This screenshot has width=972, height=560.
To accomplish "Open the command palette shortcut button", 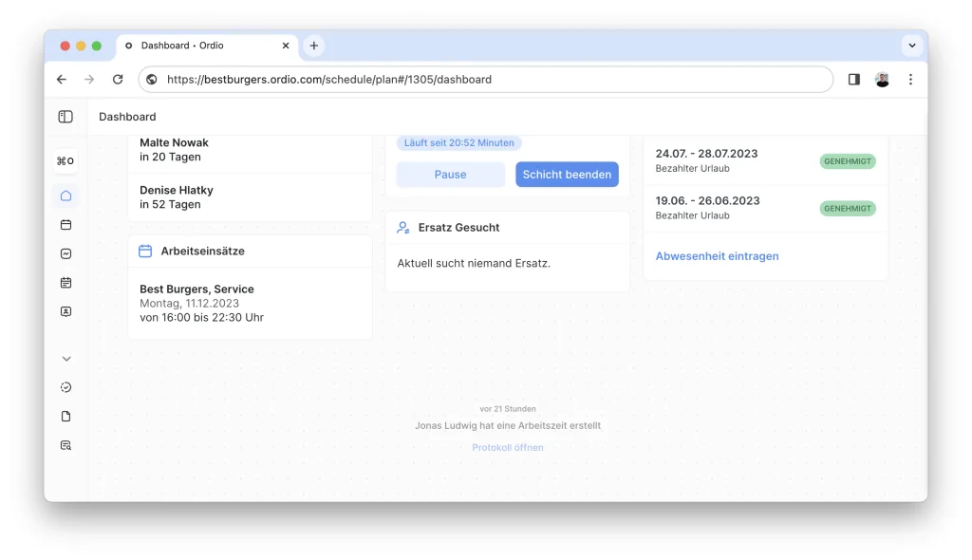I will 65,161.
